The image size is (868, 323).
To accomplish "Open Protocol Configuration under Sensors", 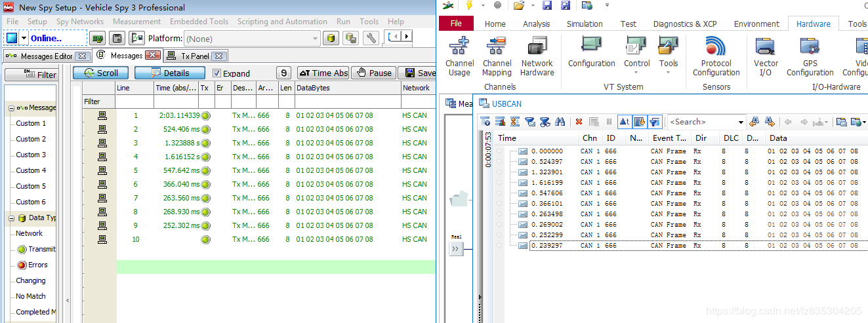I will (x=716, y=56).
